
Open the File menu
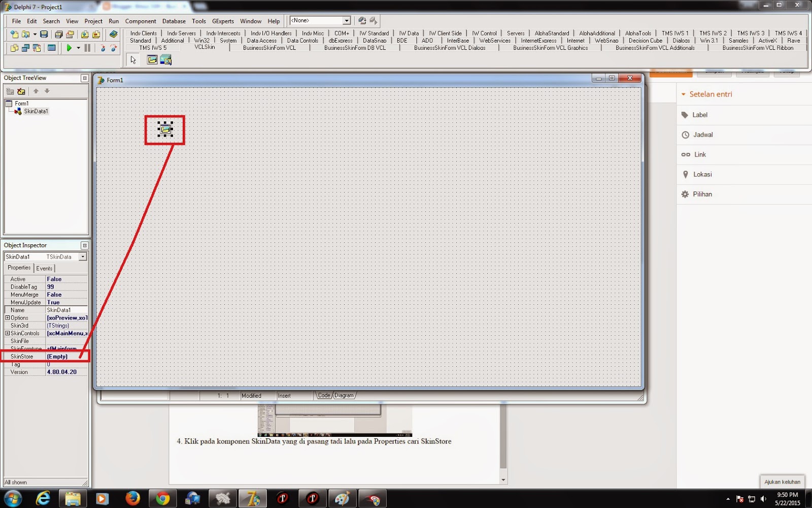pyautogui.click(x=17, y=21)
